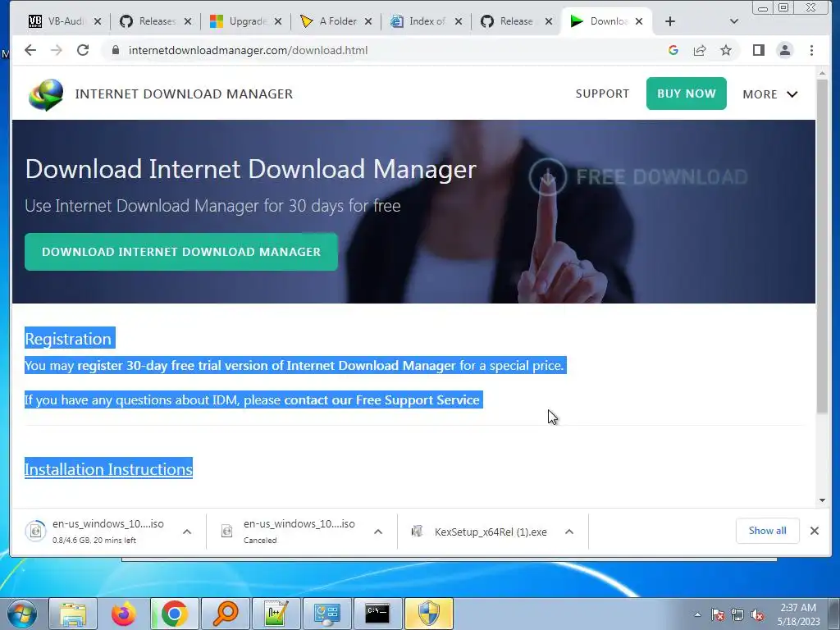Expand options for downloading iso file

[187, 532]
